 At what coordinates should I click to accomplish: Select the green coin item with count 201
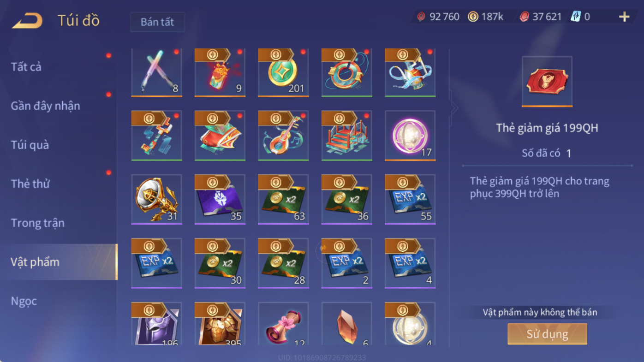283,72
